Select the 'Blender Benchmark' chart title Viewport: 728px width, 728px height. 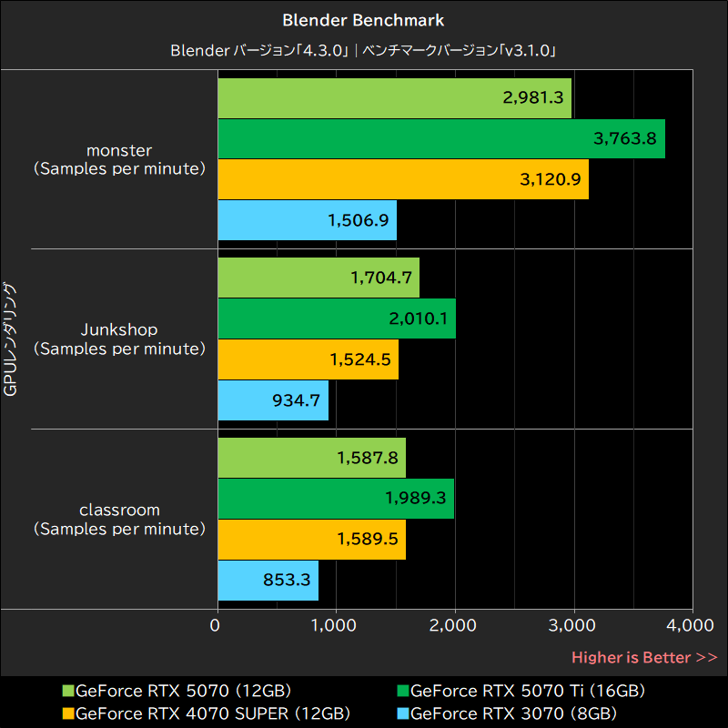pyautogui.click(x=364, y=19)
